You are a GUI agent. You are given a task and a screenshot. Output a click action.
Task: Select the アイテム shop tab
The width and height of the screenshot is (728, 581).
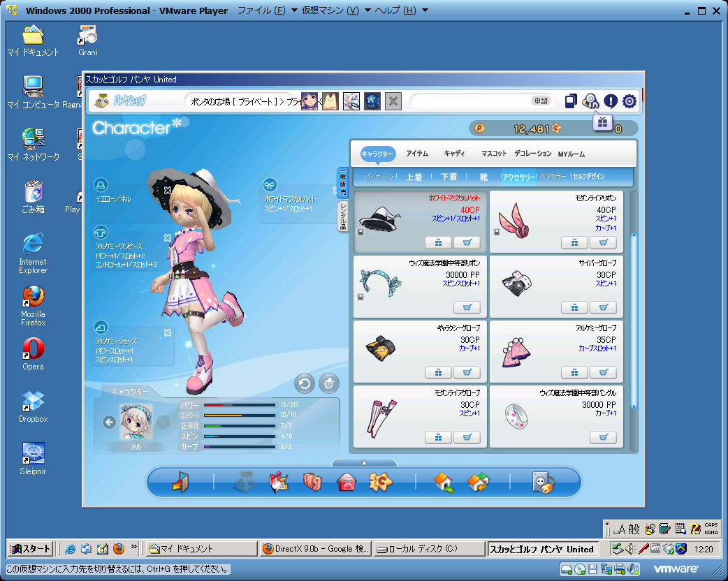point(417,154)
